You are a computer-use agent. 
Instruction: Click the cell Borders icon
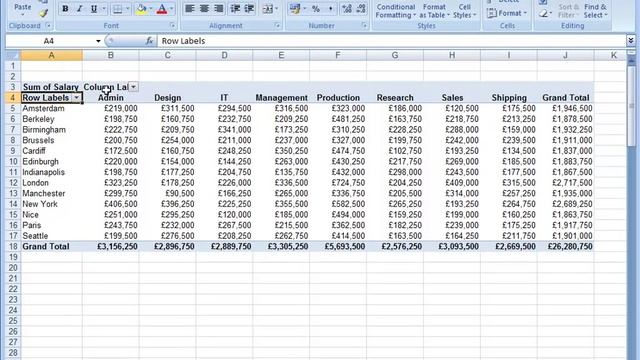[x=118, y=9]
